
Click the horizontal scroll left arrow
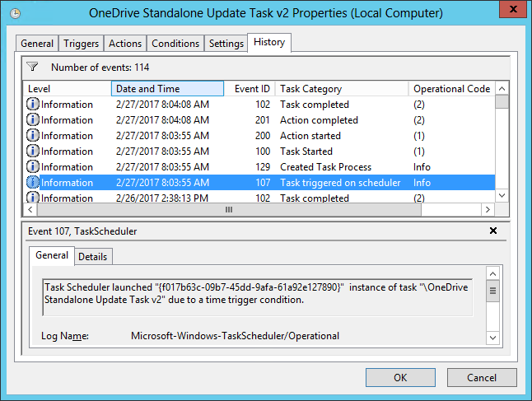[x=30, y=209]
